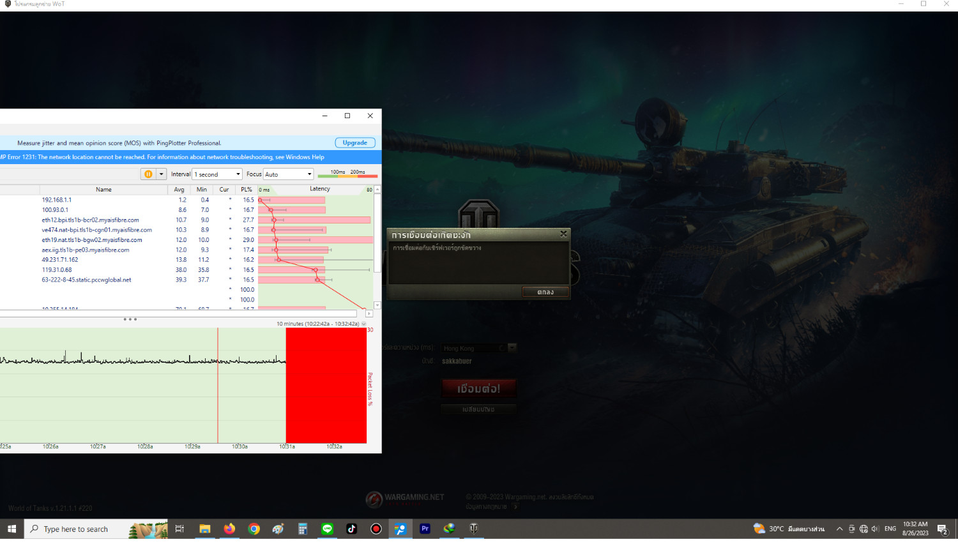Screen dimensions: 958x560
Task: Click the scroll down arrow of the hop list
Action: [377, 305]
